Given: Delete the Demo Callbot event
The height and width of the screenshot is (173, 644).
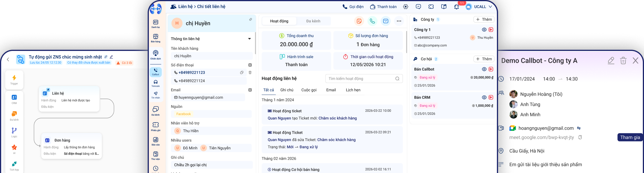Looking at the screenshot, I should tap(623, 61).
